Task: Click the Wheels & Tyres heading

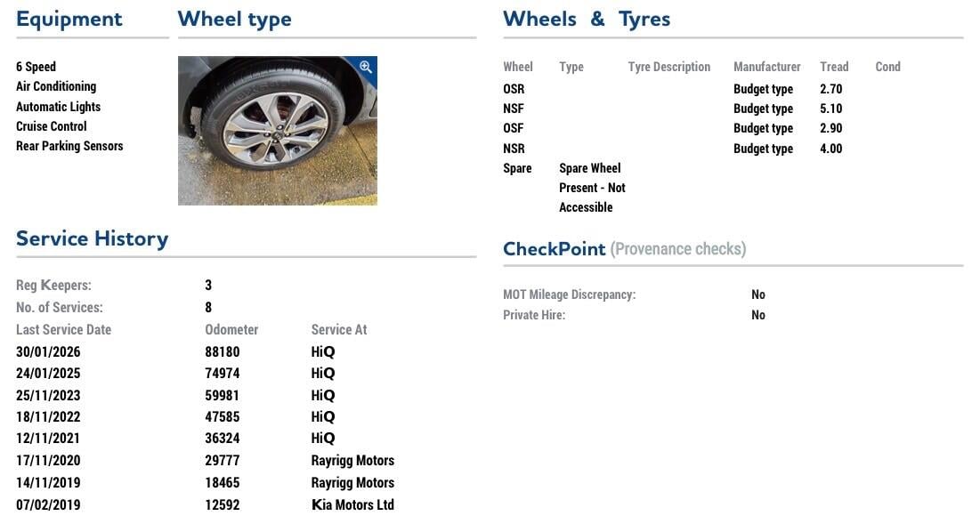Action: [586, 19]
